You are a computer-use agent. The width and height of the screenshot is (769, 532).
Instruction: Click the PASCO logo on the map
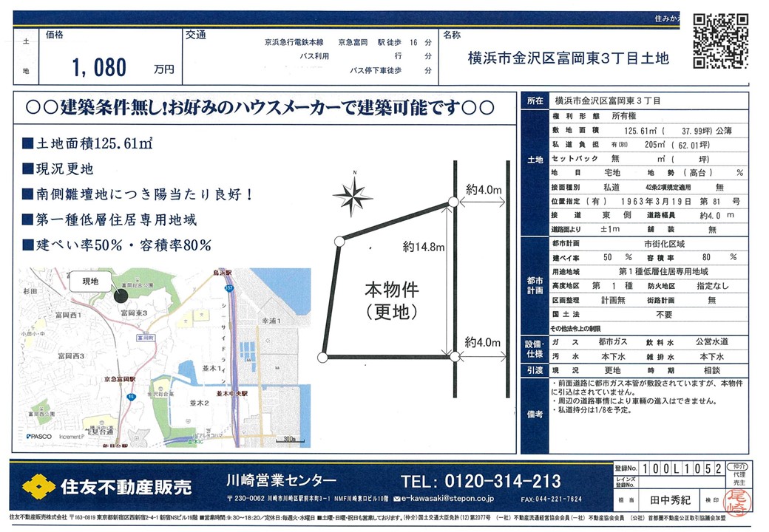pyautogui.click(x=38, y=436)
